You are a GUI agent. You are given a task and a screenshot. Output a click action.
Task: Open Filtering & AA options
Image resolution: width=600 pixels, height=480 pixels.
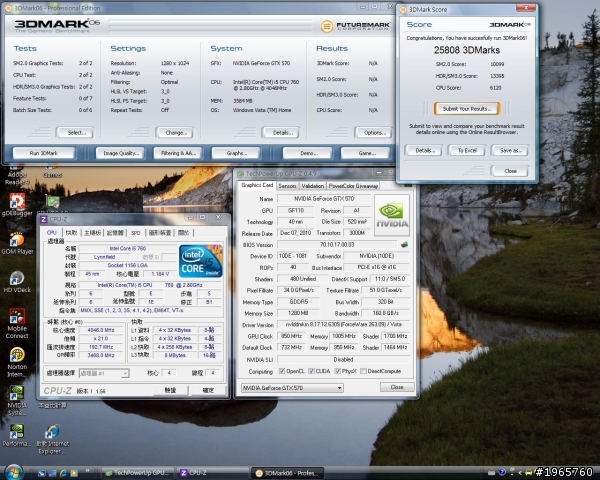click(178, 153)
